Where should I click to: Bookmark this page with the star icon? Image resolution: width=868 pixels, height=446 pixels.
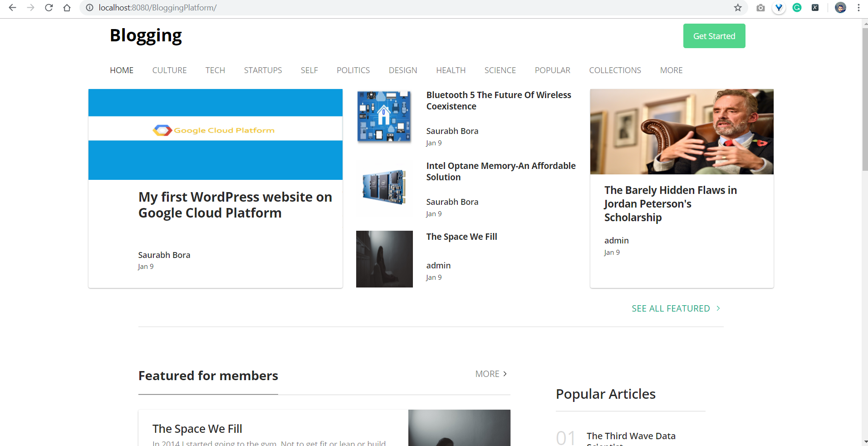pyautogui.click(x=738, y=8)
